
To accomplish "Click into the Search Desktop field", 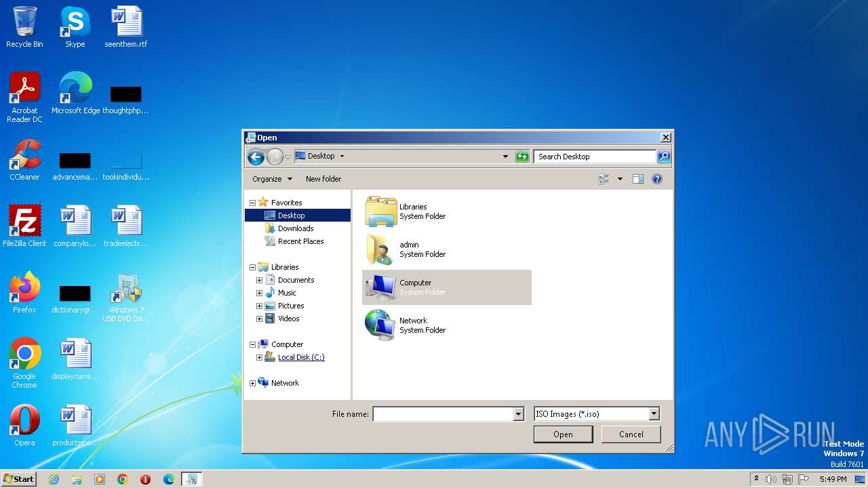I will (x=595, y=157).
